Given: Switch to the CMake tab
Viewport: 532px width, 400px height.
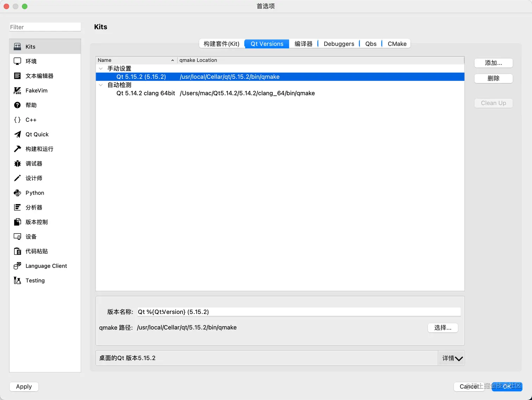Looking at the screenshot, I should coord(397,44).
